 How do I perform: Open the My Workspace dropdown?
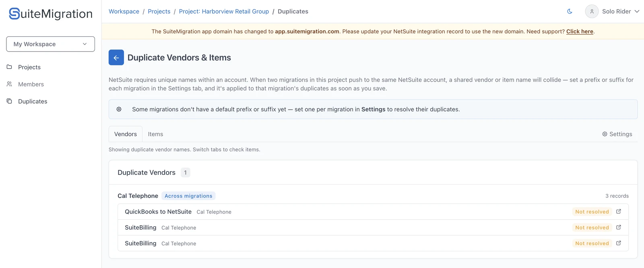click(x=51, y=44)
